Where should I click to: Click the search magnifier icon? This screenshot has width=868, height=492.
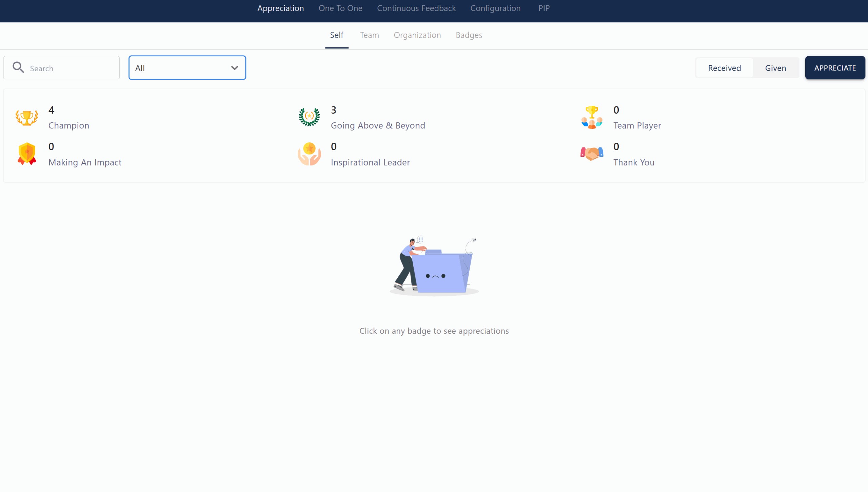[18, 67]
